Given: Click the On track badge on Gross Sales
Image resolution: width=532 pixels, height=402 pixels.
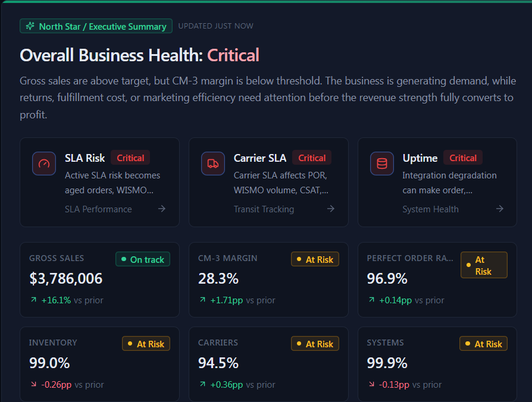Looking at the screenshot, I should click(143, 260).
